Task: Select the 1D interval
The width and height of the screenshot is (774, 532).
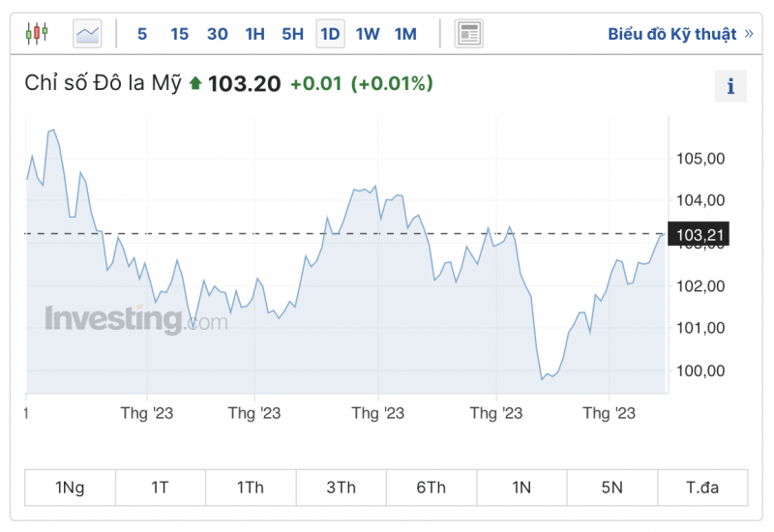Action: tap(330, 34)
